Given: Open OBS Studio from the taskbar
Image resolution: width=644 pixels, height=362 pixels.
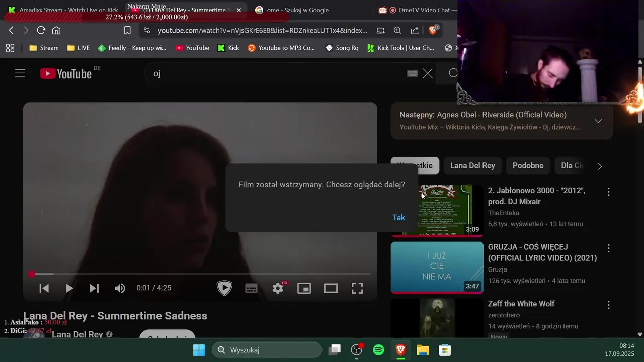Looking at the screenshot, I should point(357,350).
